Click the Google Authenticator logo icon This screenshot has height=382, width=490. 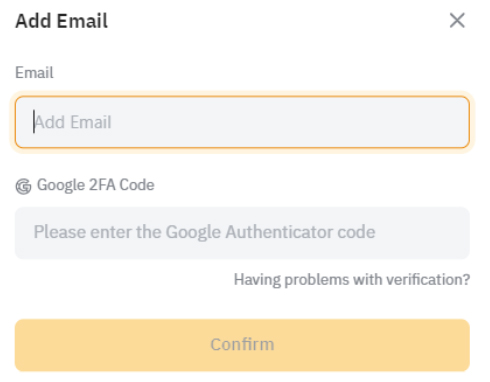(x=23, y=186)
